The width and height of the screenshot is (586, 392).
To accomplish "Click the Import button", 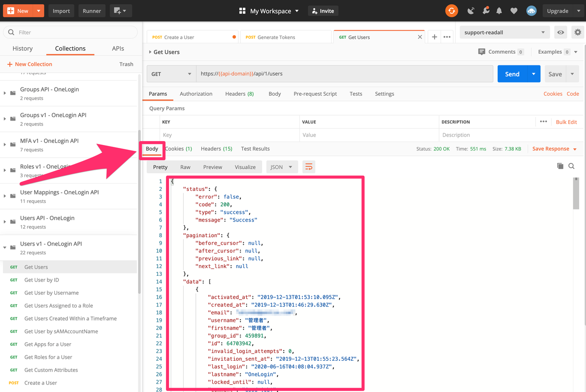I will pyautogui.click(x=61, y=11).
